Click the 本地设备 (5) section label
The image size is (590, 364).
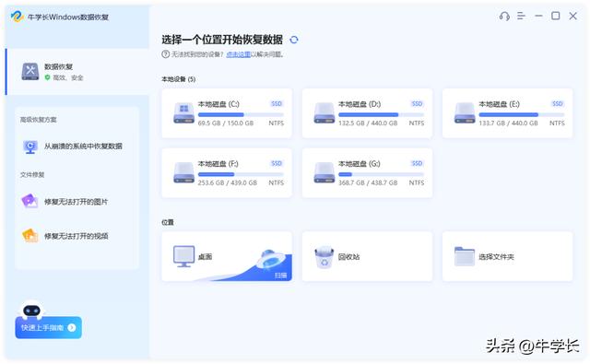click(178, 79)
